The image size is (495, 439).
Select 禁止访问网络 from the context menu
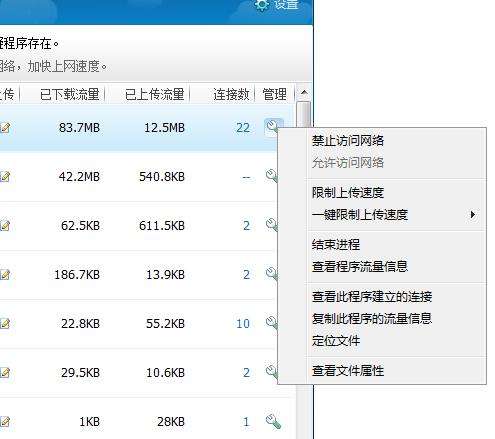pyautogui.click(x=348, y=140)
